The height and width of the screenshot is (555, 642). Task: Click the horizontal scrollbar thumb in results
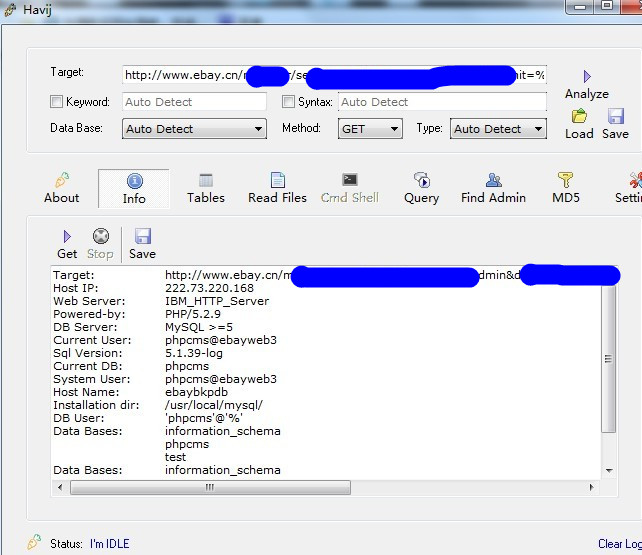210,487
